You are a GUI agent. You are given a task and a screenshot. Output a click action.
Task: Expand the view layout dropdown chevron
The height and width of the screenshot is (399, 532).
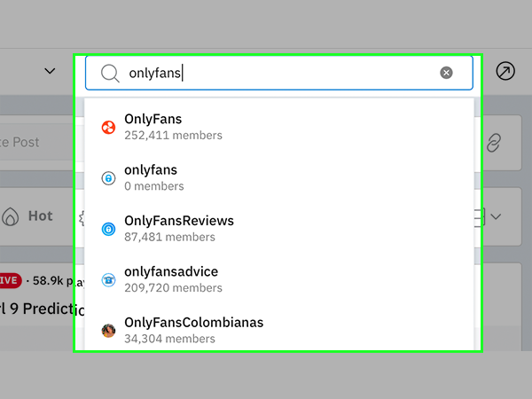(x=496, y=216)
